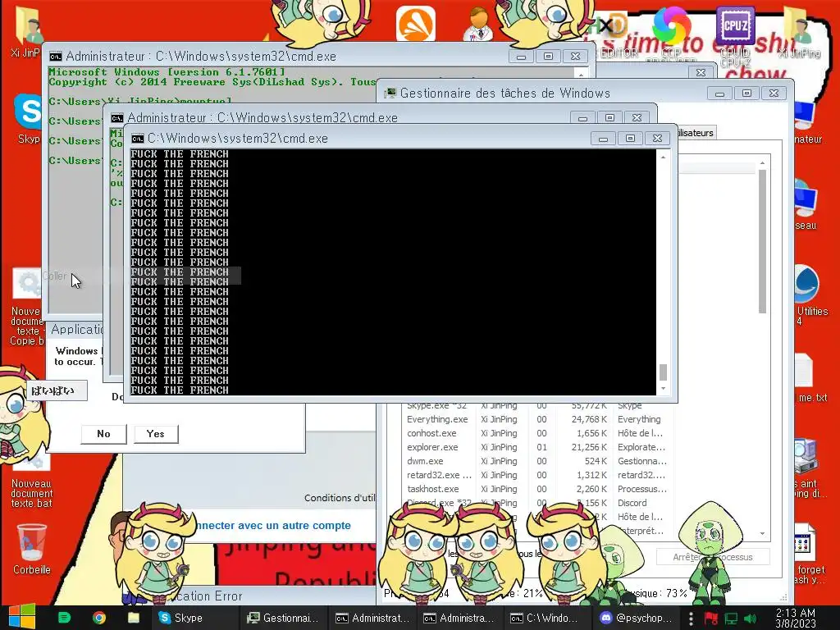Open the orange Avast desktop icon
Viewport: 840px width, 630px height.
click(416, 24)
